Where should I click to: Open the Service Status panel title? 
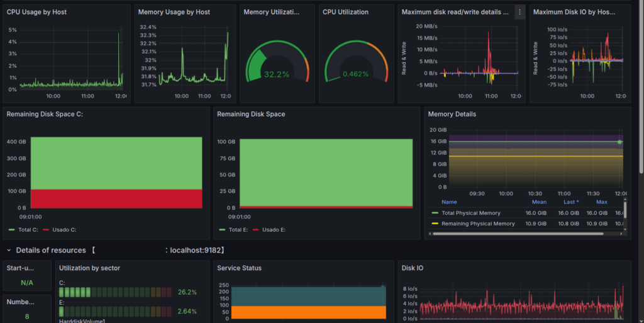239,268
